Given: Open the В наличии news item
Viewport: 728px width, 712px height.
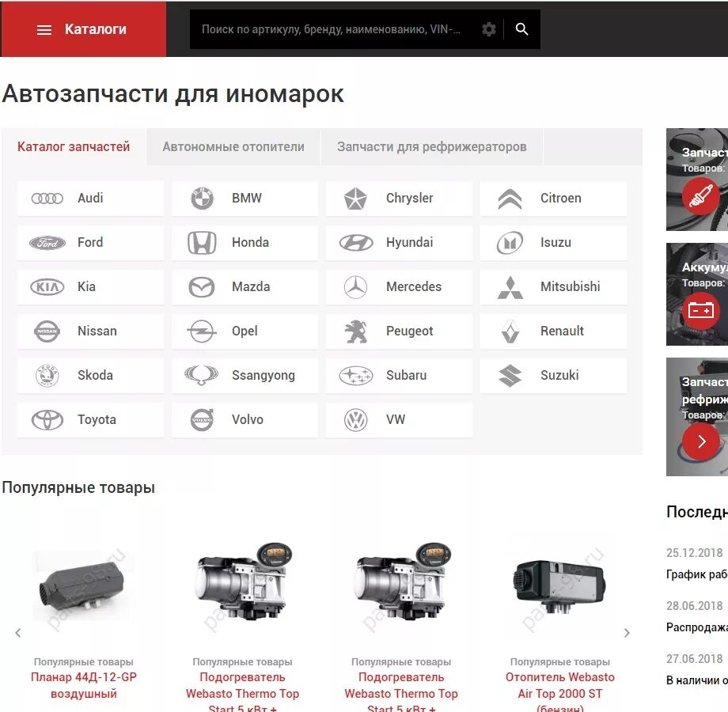Looking at the screenshot, I should (697, 680).
